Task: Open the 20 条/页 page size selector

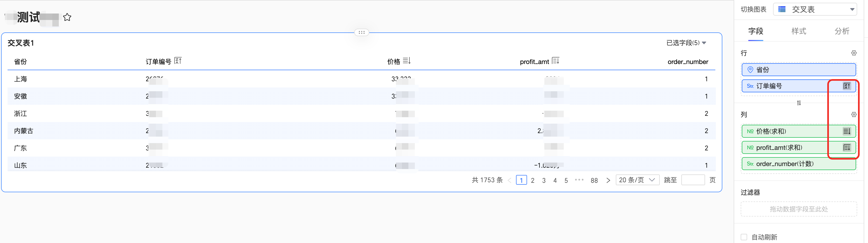Action: [637, 180]
